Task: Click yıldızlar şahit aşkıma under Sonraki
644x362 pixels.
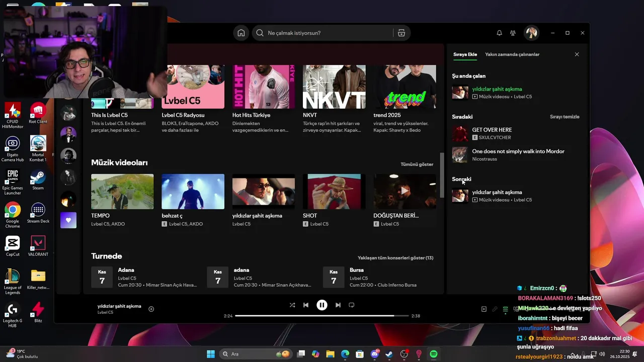Action: tap(516, 196)
